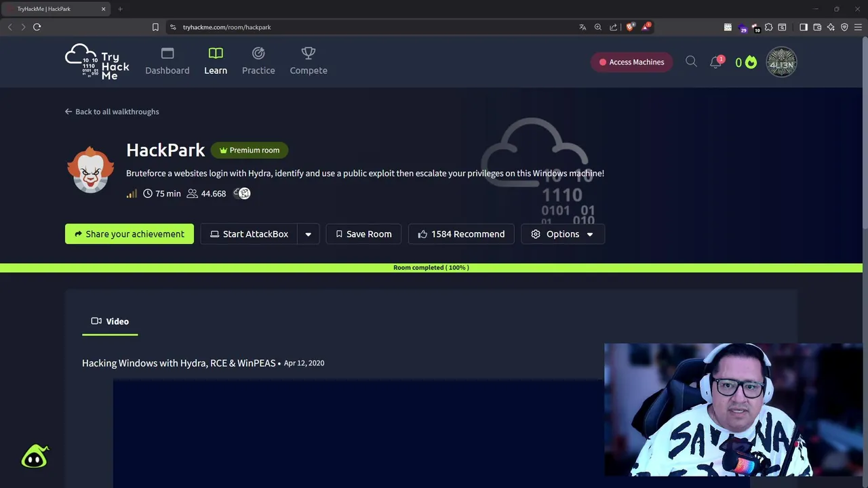Click the room description about Hydra bruteforce

(x=365, y=174)
